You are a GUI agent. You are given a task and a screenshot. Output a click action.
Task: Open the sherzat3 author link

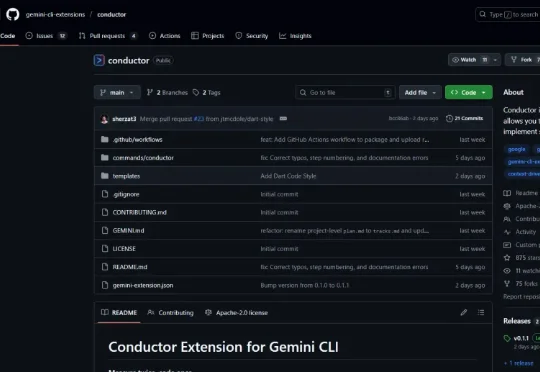pyautogui.click(x=124, y=119)
